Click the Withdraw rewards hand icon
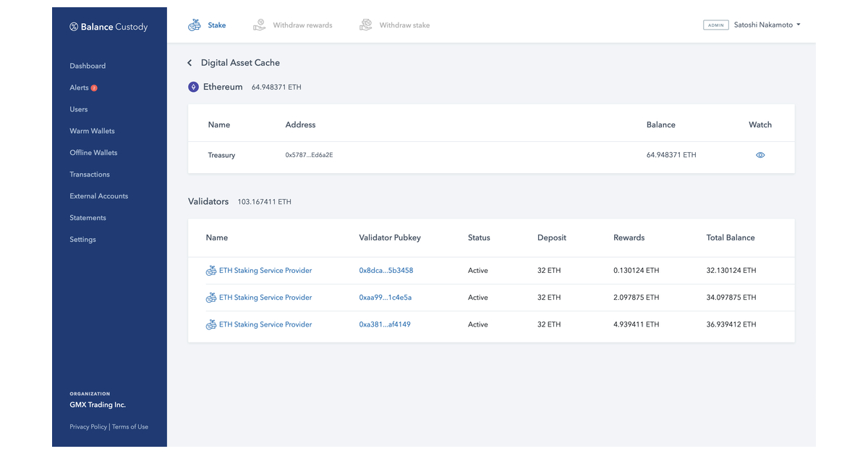868x454 pixels. [x=258, y=24]
